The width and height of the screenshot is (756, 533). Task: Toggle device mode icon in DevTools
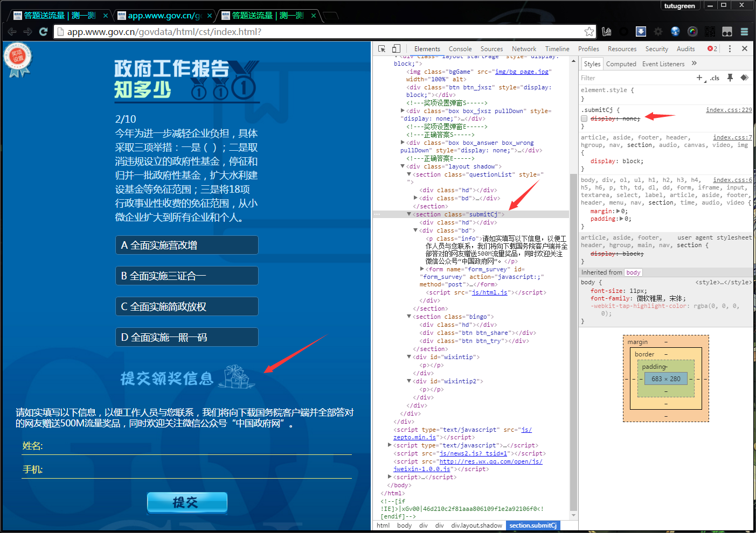point(396,48)
